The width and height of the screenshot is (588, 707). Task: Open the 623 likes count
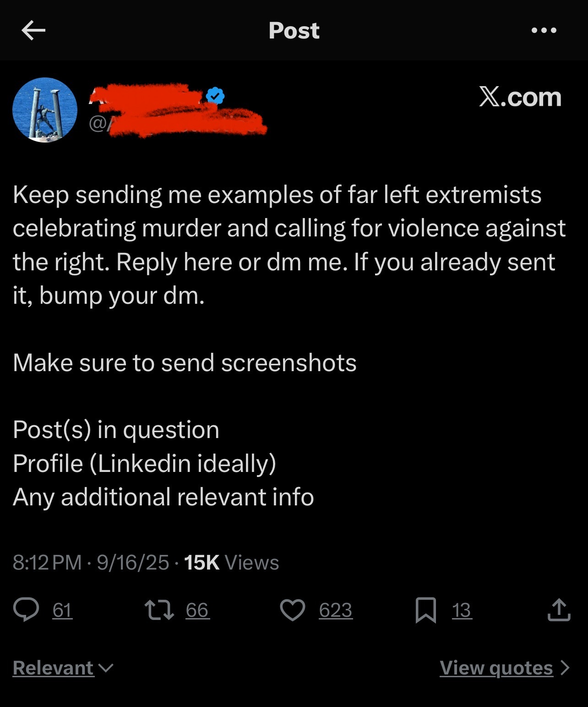click(x=336, y=610)
